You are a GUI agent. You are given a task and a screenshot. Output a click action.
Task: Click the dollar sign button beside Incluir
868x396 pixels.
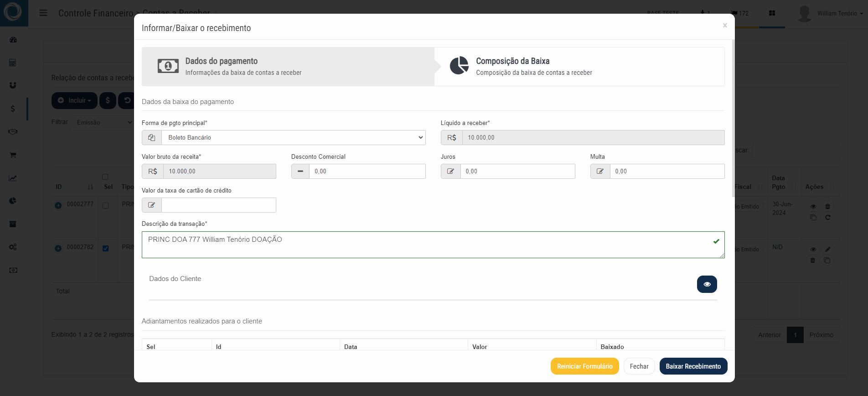pyautogui.click(x=108, y=100)
